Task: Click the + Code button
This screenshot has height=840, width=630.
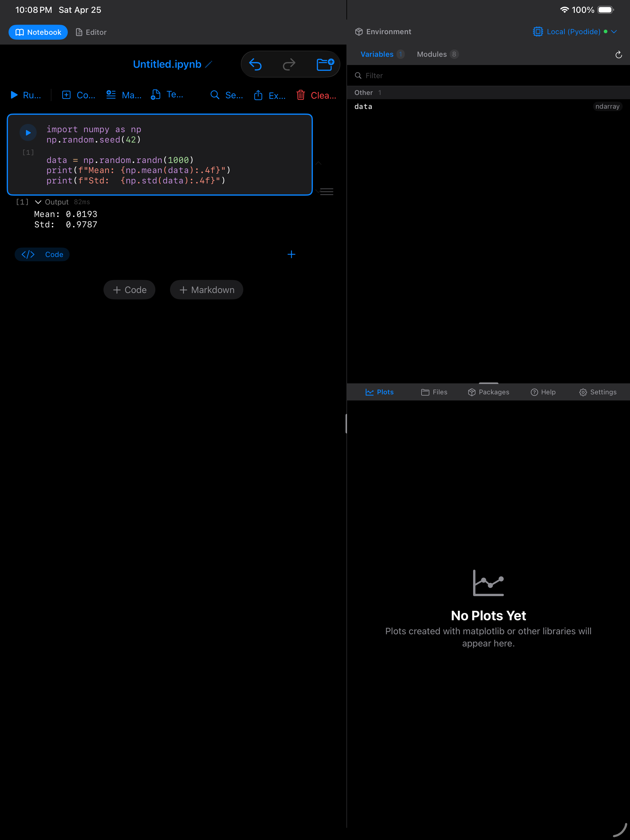Action: 129,290
